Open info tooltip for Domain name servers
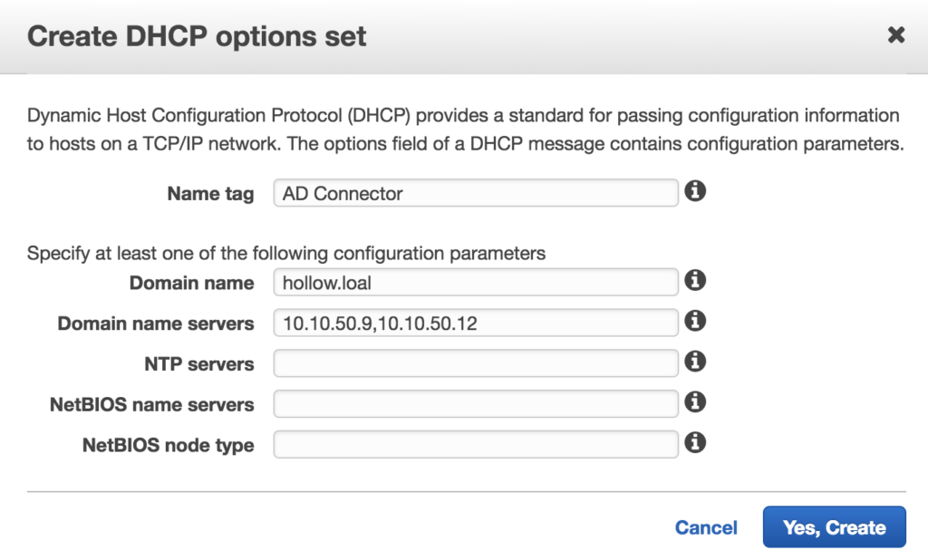Screen dimensions: 928x560 point(695,321)
